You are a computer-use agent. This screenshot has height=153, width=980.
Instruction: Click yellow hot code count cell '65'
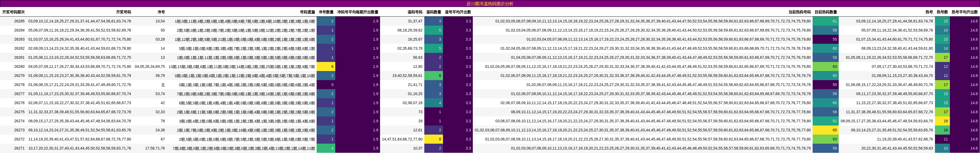(x=825, y=130)
